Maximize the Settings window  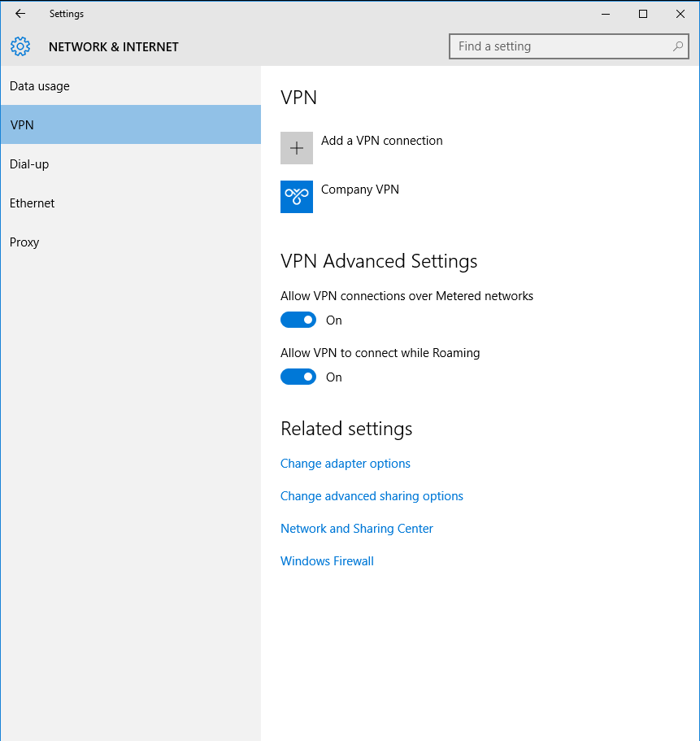tap(643, 14)
